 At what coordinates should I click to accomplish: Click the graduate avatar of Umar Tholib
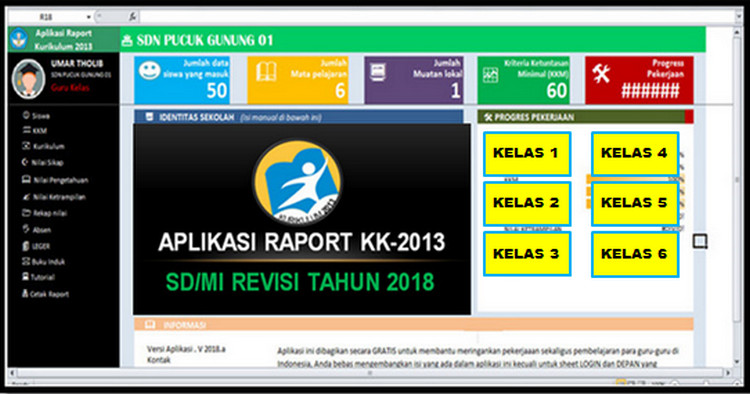(x=29, y=79)
